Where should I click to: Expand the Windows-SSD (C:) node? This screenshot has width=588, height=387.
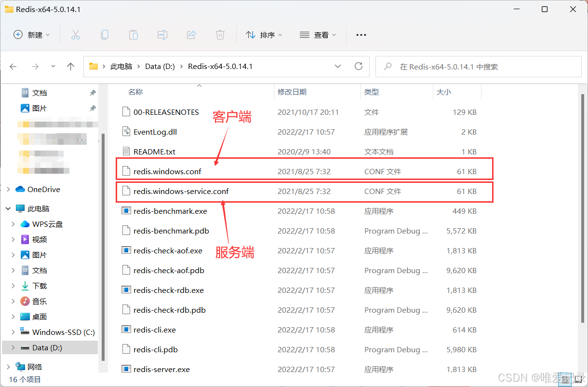[x=13, y=332]
